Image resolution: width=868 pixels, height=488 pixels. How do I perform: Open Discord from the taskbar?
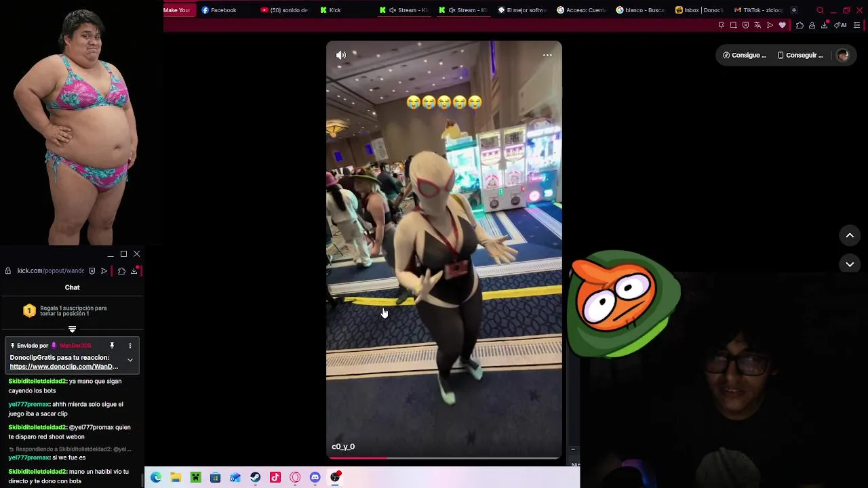point(315,477)
